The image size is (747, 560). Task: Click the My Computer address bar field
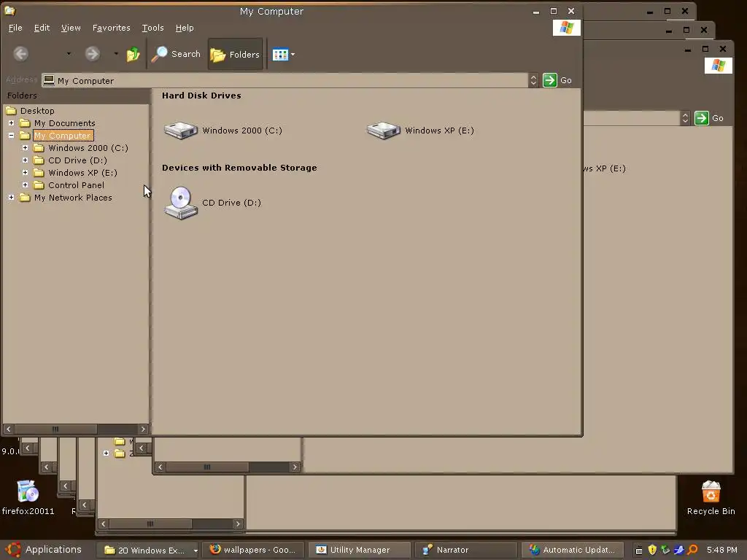tap(285, 80)
